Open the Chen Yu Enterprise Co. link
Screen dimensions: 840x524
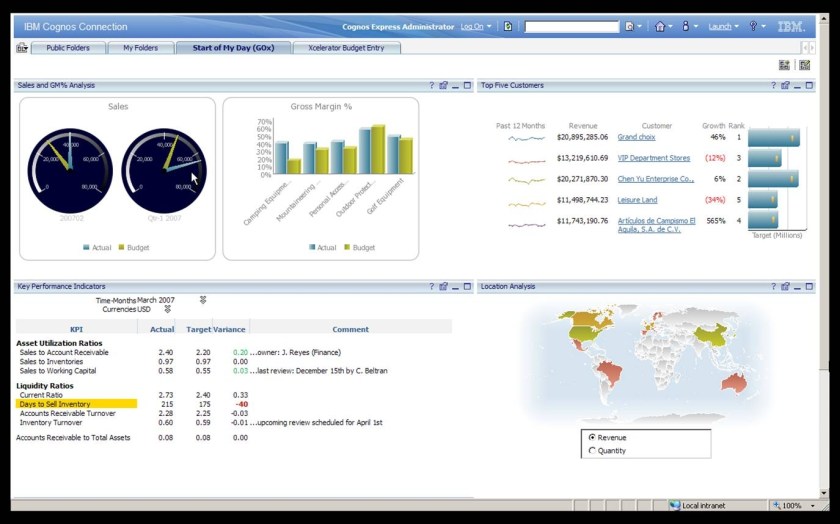click(656, 179)
